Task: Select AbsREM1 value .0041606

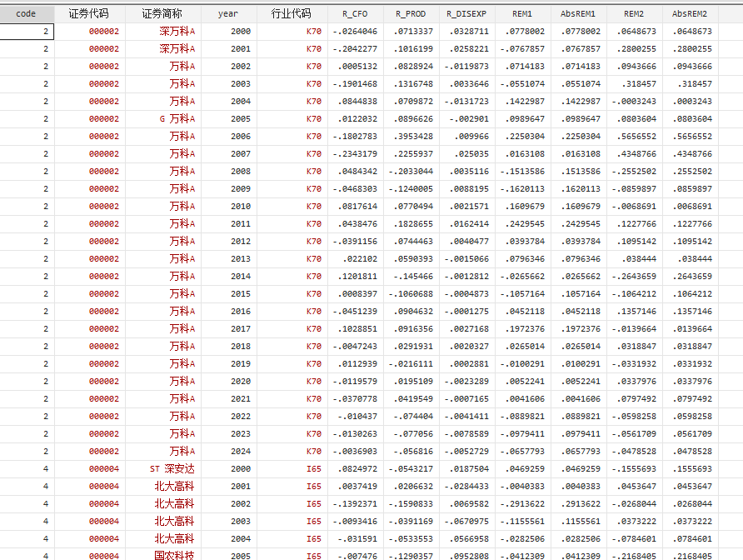Action: pyautogui.click(x=581, y=399)
